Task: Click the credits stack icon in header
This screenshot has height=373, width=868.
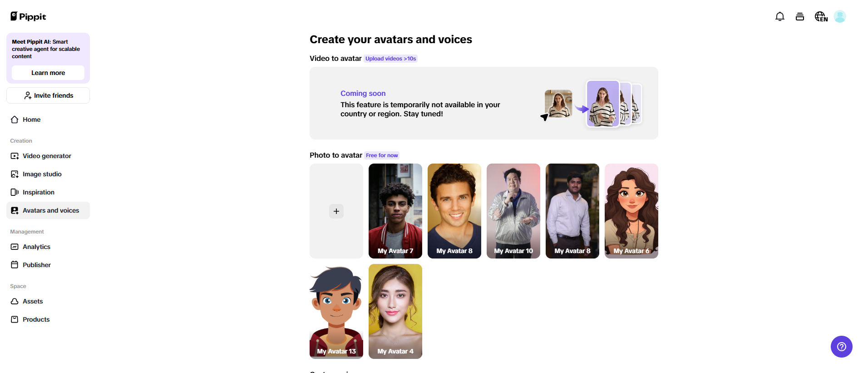Action: coord(799,17)
